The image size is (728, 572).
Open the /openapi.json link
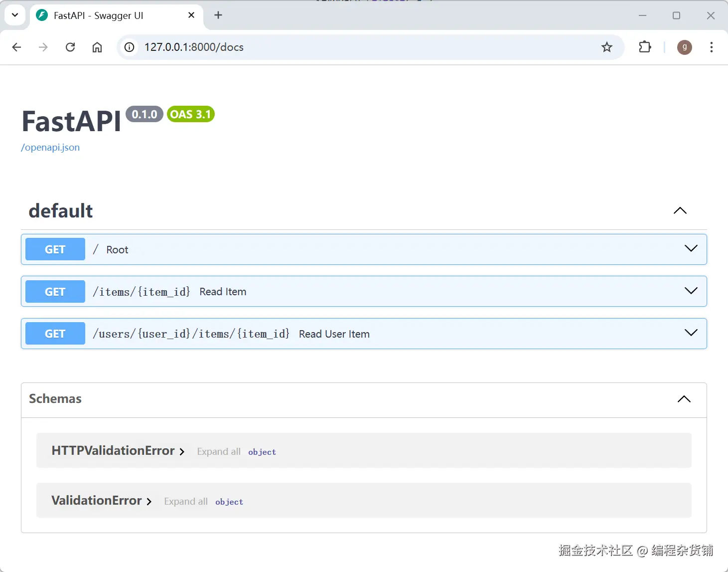coord(50,148)
